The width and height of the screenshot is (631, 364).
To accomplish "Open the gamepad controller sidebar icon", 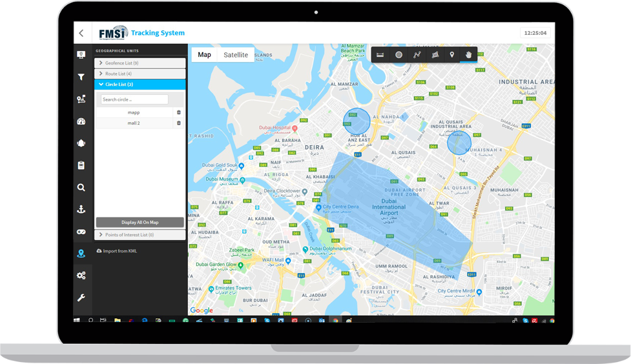I will 81,232.
